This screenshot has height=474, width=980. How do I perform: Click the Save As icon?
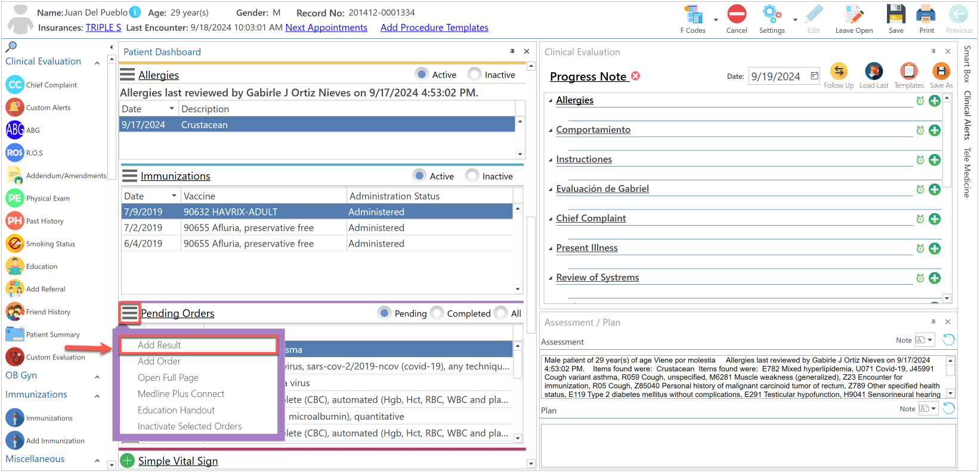point(941,71)
